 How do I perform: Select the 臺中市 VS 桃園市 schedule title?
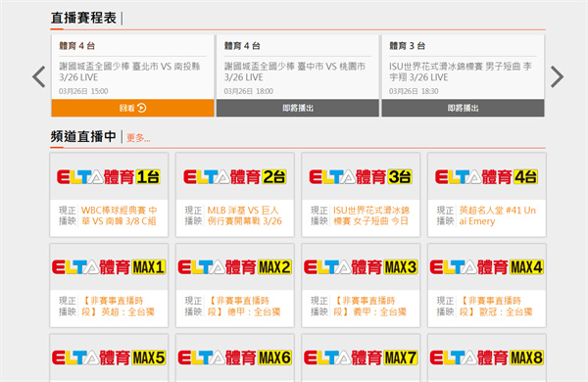pyautogui.click(x=295, y=72)
